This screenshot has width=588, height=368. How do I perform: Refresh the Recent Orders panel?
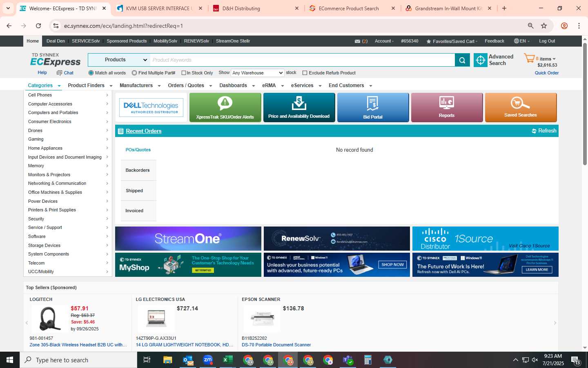click(544, 131)
